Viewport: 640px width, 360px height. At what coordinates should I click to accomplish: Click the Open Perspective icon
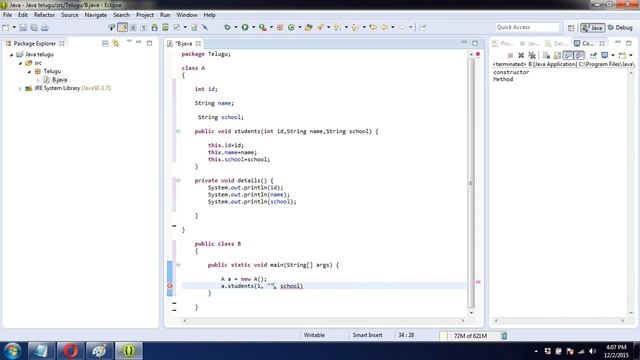[571, 28]
